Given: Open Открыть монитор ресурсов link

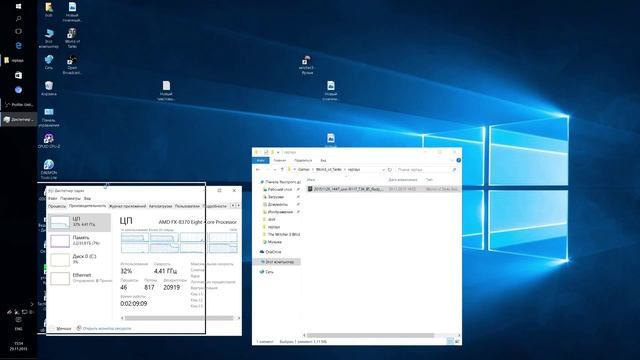Looking at the screenshot, I should tap(104, 328).
